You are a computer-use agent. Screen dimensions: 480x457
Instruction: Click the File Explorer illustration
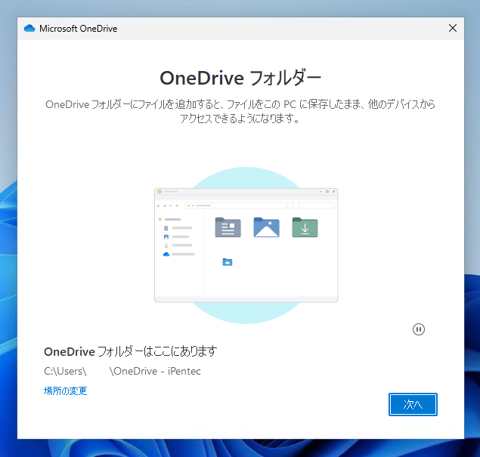pos(246,245)
